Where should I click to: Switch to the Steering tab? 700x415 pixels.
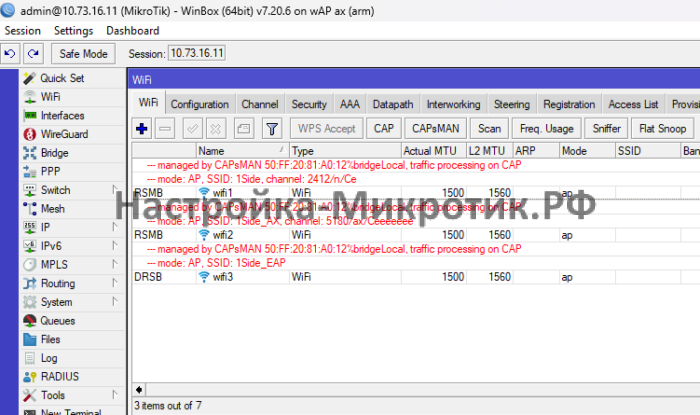click(x=512, y=104)
